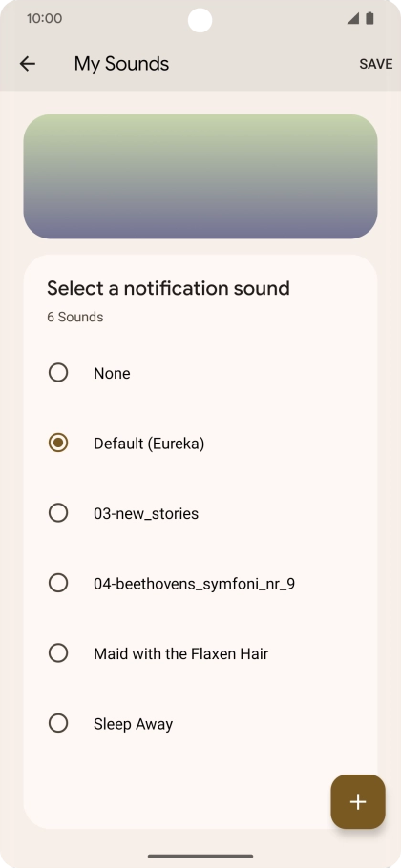Tap the back arrow icon
The image size is (401, 868).
coord(27,64)
